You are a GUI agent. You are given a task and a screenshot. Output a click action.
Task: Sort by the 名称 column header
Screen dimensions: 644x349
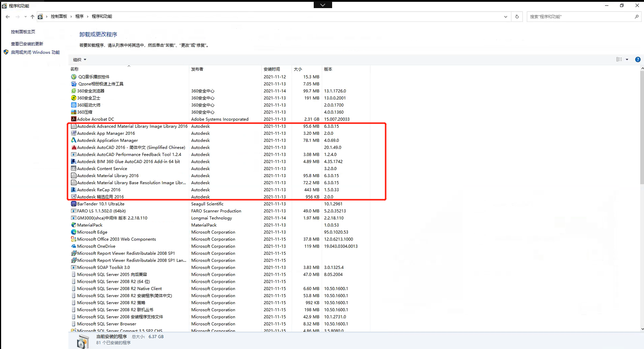tap(129, 69)
